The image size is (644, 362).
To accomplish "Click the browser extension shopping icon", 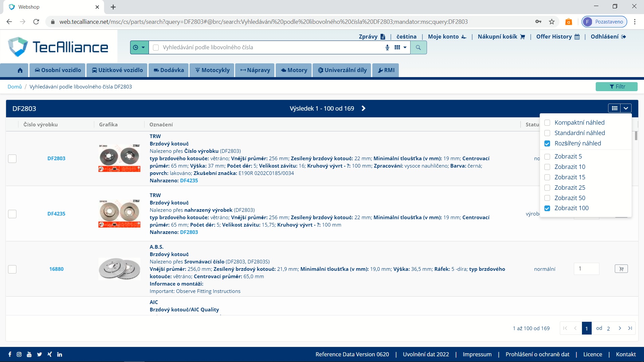I will 569,22.
